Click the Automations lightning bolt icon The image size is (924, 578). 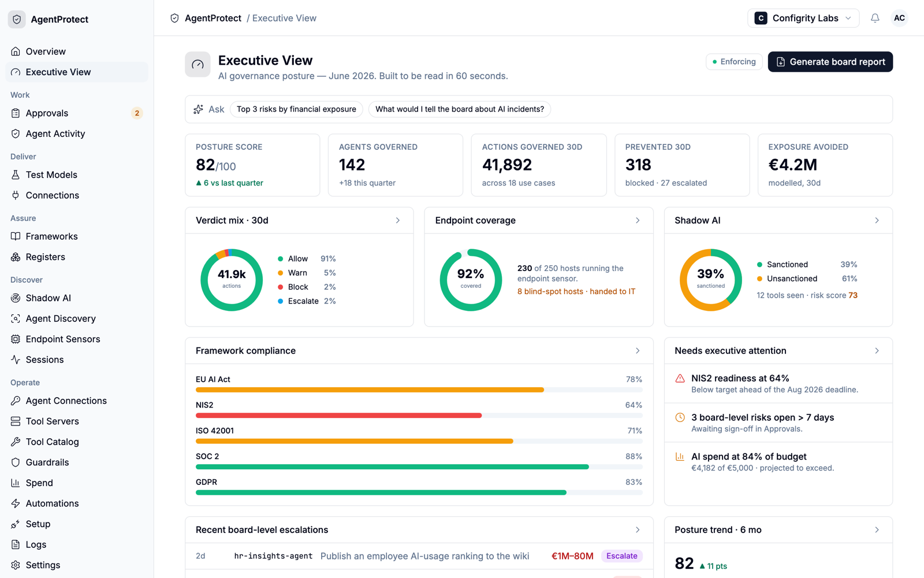[x=16, y=503]
